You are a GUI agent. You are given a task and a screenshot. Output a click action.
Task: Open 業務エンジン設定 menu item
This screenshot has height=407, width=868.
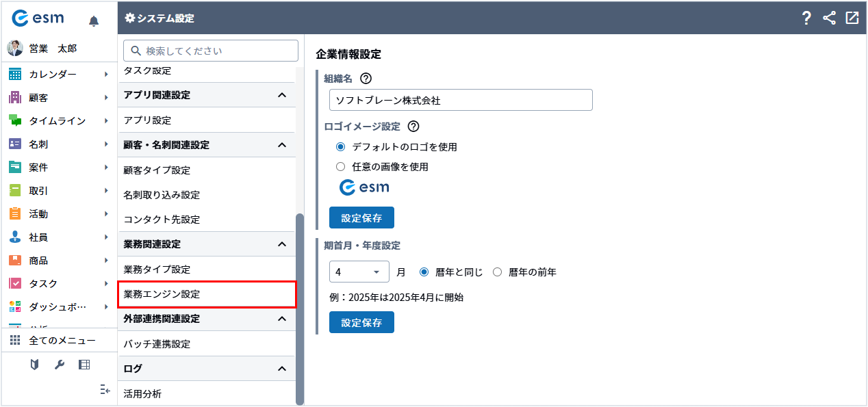tap(206, 294)
